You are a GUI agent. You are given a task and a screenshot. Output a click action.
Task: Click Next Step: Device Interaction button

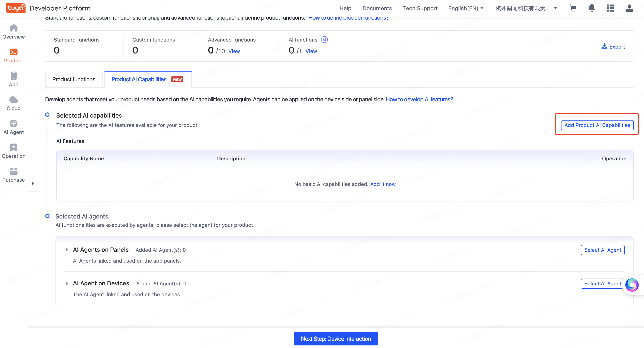[x=336, y=339]
